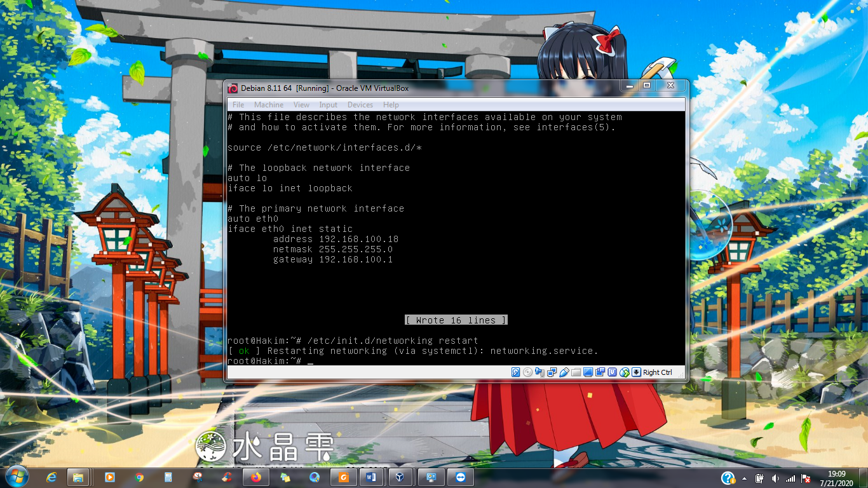Click the display indicator icon
Viewport: 868px width, 488px height.
tap(588, 372)
